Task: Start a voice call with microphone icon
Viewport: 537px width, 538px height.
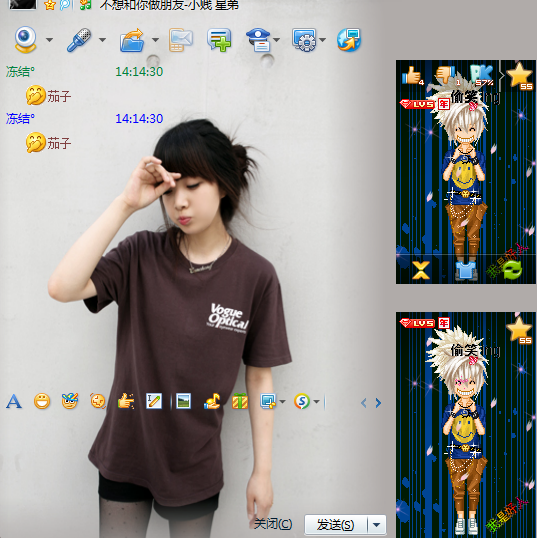Action: pyautogui.click(x=79, y=40)
